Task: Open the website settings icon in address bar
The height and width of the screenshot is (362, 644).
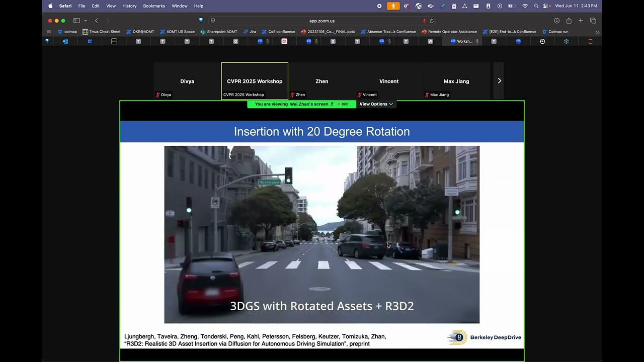Action: (x=213, y=21)
